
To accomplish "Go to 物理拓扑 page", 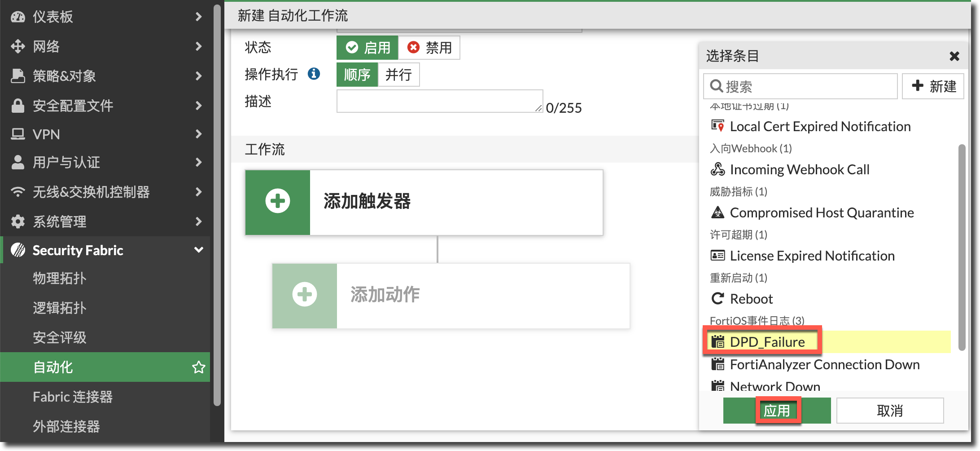I will tap(59, 279).
